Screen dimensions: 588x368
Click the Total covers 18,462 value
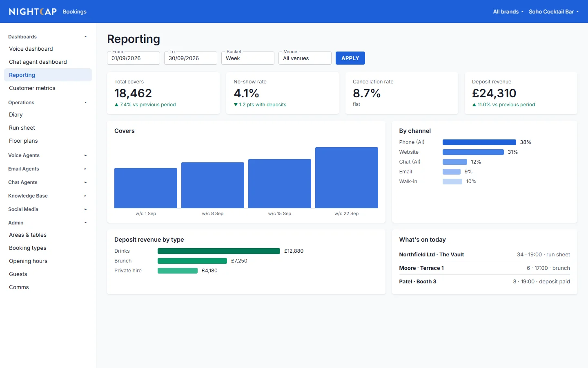(x=133, y=93)
